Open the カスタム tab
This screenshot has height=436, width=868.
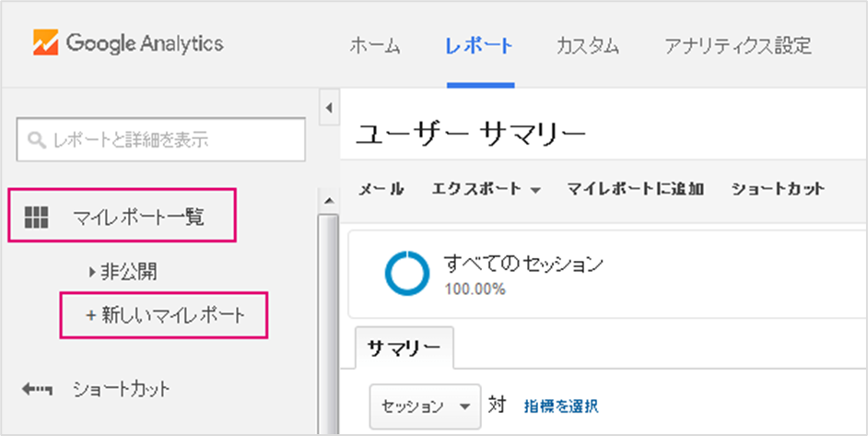pos(587,45)
